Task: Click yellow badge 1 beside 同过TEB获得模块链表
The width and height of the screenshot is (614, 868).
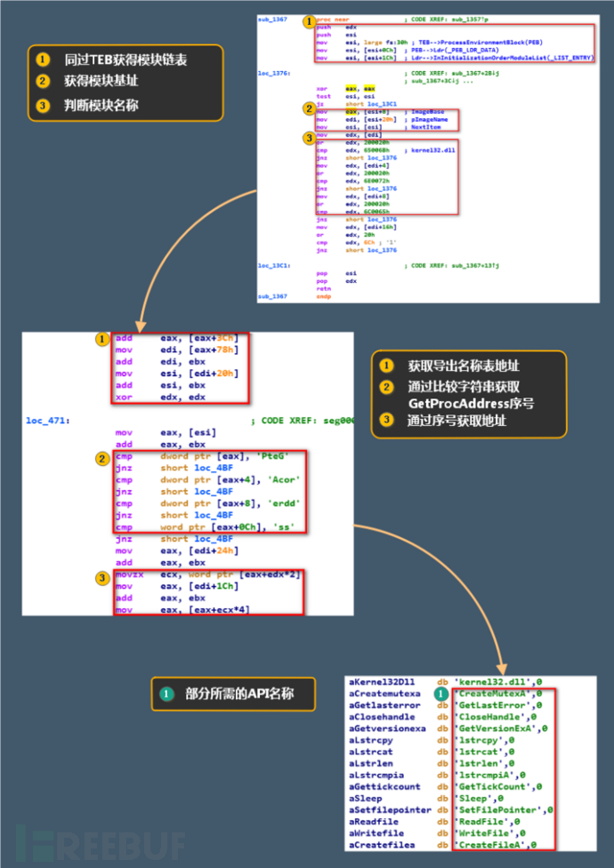Action: (x=43, y=60)
